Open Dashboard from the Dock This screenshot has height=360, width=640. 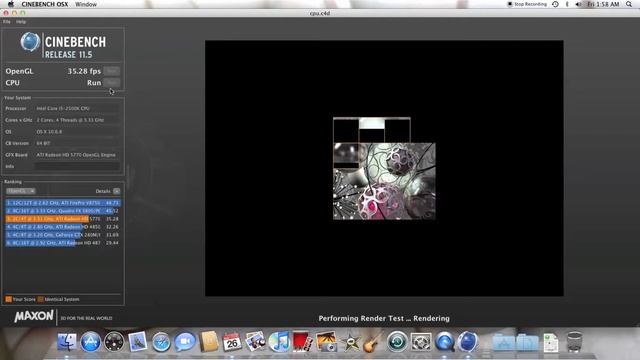[x=114, y=342]
